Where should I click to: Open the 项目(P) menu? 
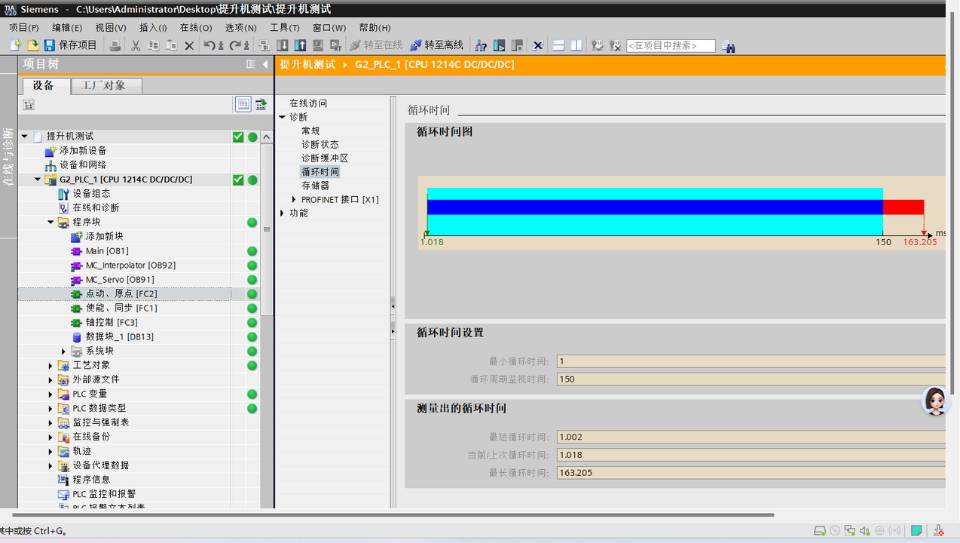[24, 28]
